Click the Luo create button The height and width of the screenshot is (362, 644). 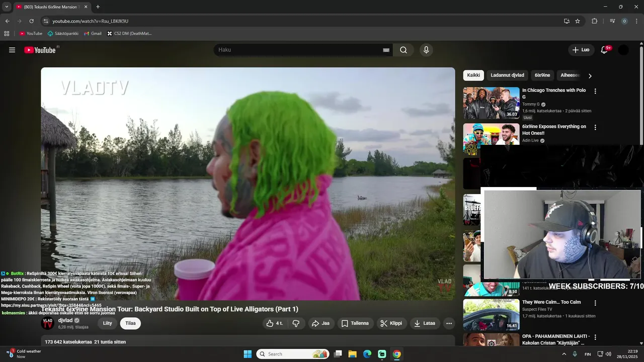pos(581,50)
